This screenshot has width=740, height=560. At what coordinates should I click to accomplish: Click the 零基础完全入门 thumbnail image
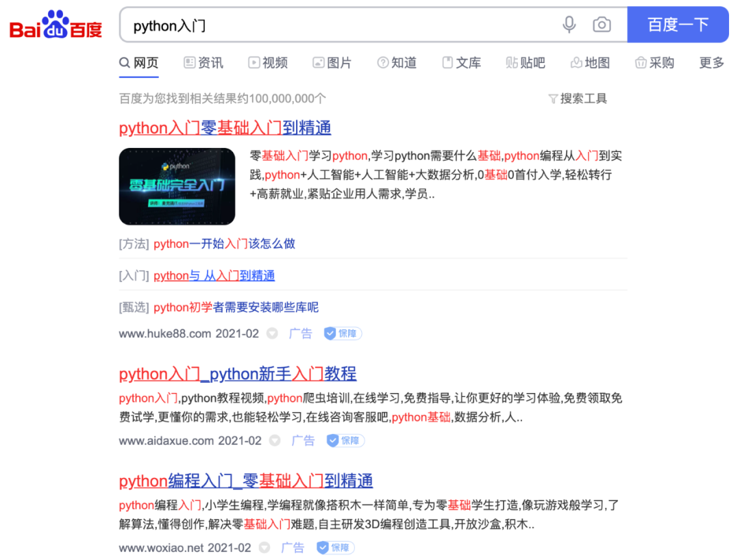[177, 186]
